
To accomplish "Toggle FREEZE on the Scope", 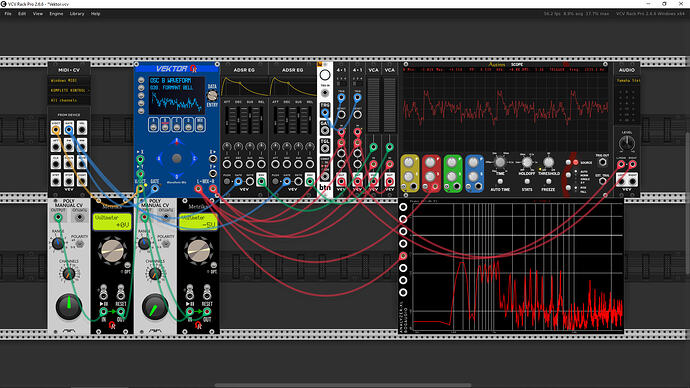I will (548, 182).
